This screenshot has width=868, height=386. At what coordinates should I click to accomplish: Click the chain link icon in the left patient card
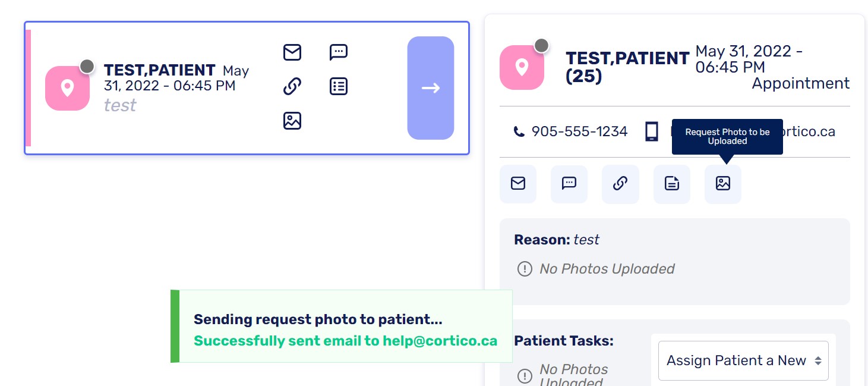pos(292,87)
